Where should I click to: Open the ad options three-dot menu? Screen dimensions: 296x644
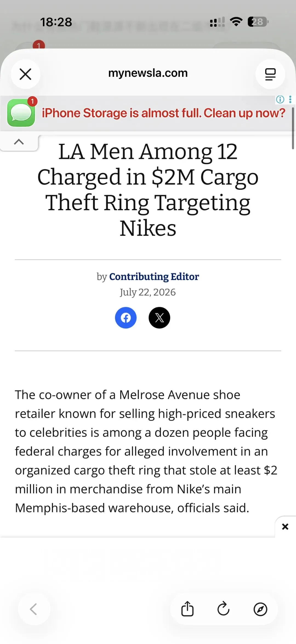(290, 99)
